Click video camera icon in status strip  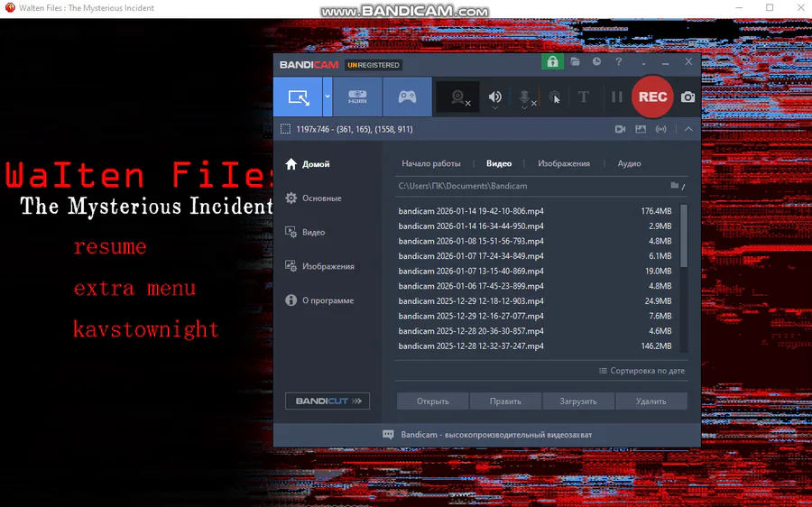click(x=620, y=129)
